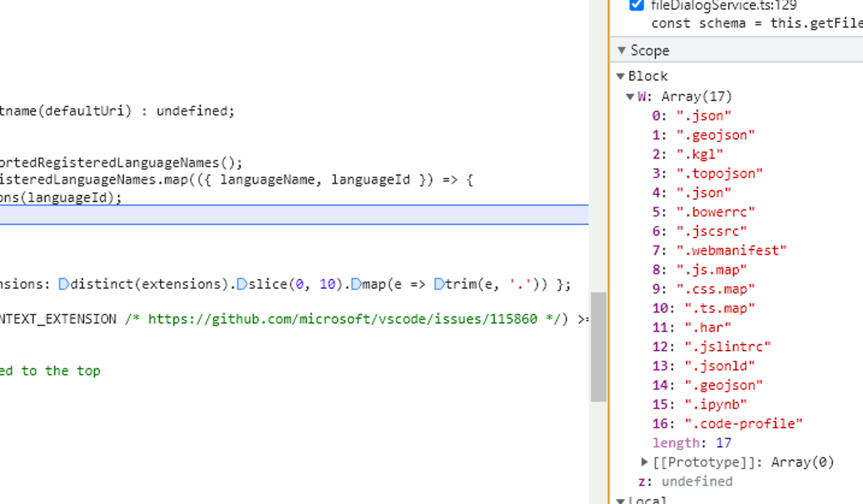Screen dimensions: 863x504
Task: Collapse the Block scope entry
Action: [x=620, y=76]
